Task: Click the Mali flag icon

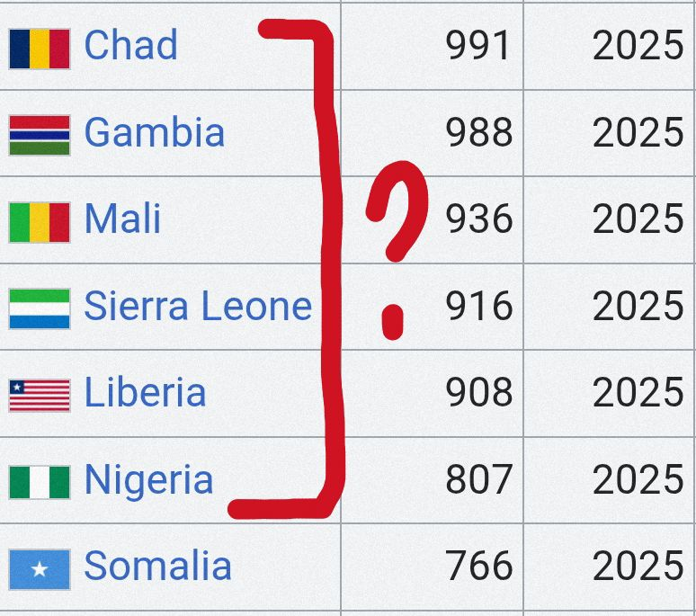Action: pos(40,222)
